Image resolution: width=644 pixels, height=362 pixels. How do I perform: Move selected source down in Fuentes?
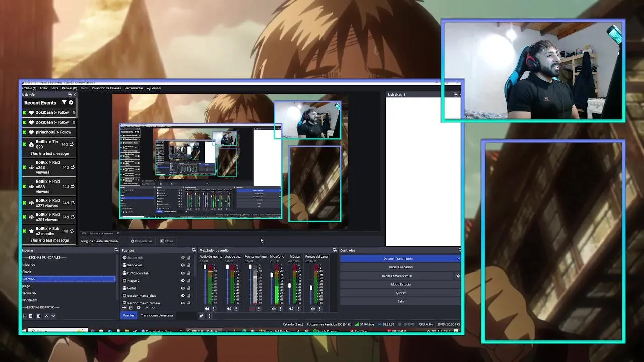153,308
